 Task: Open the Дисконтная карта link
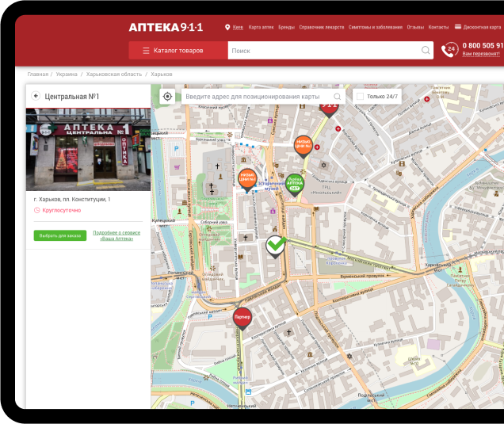tap(482, 27)
